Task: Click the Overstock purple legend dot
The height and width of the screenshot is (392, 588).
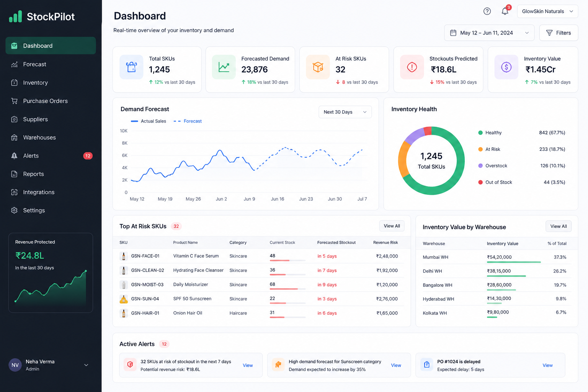Action: [480, 166]
